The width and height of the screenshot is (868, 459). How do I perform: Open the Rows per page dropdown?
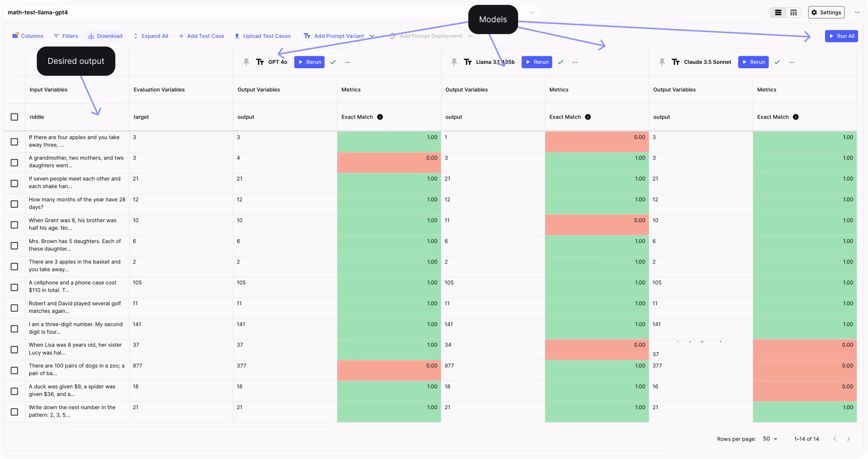[770, 439]
